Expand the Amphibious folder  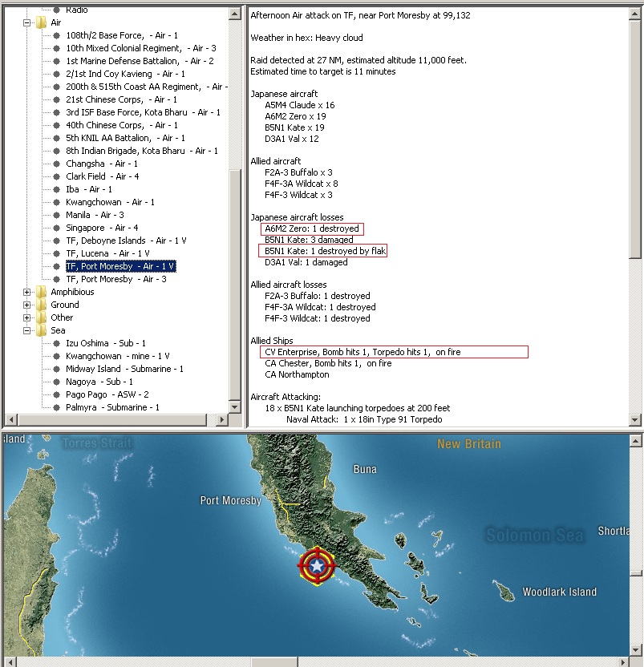(26, 293)
